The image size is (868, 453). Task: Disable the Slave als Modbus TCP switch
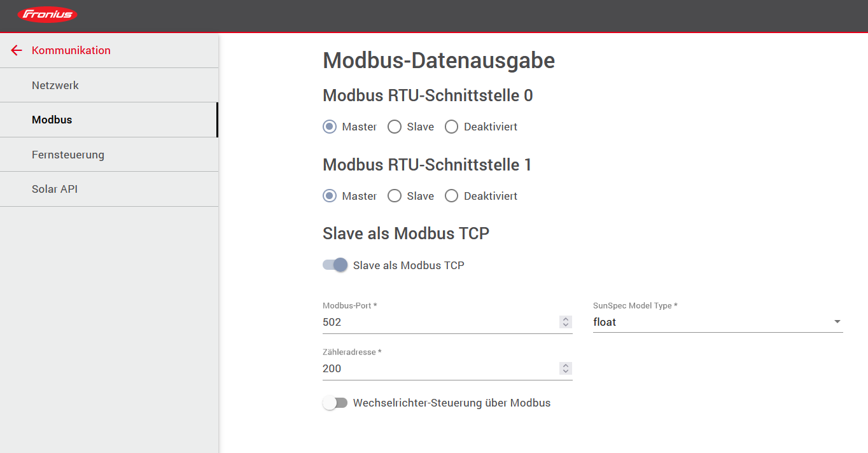(334, 265)
